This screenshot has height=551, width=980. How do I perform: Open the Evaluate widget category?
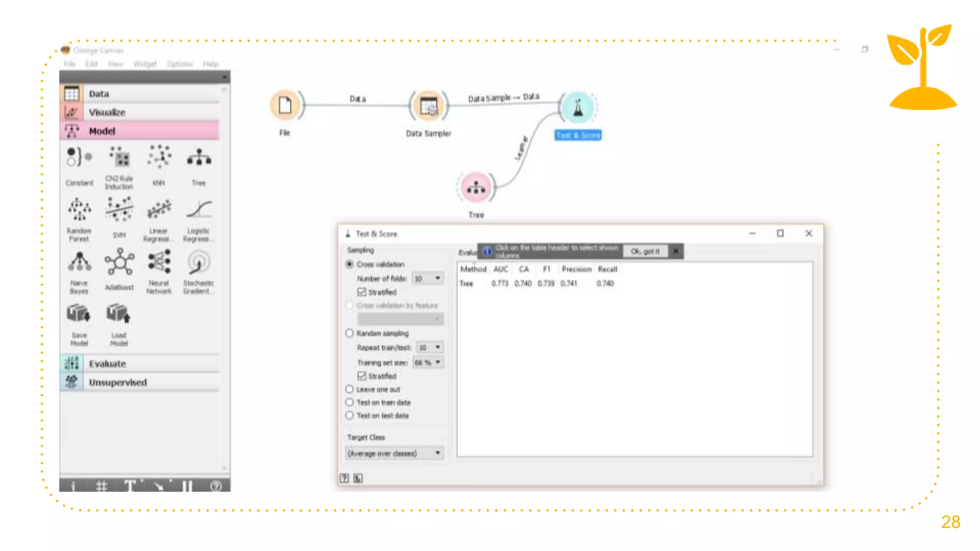107,364
